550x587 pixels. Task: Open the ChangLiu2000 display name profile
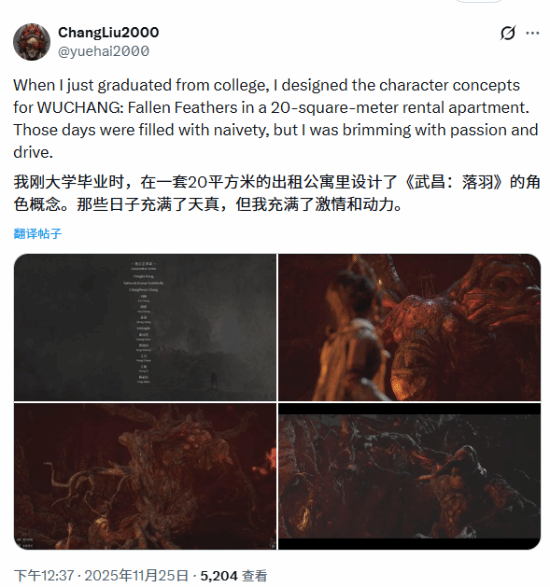tap(109, 32)
